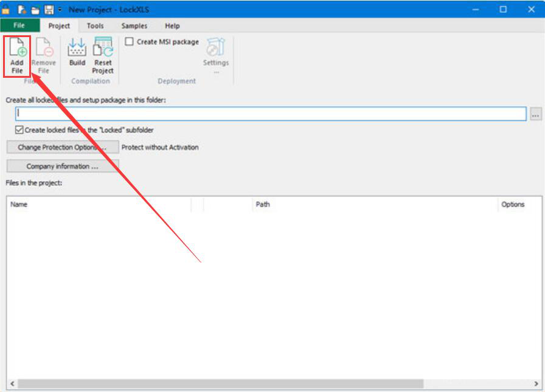The height and width of the screenshot is (392, 545).
Task: Click the LockXLS padlock app icon
Action: (x=5, y=9)
